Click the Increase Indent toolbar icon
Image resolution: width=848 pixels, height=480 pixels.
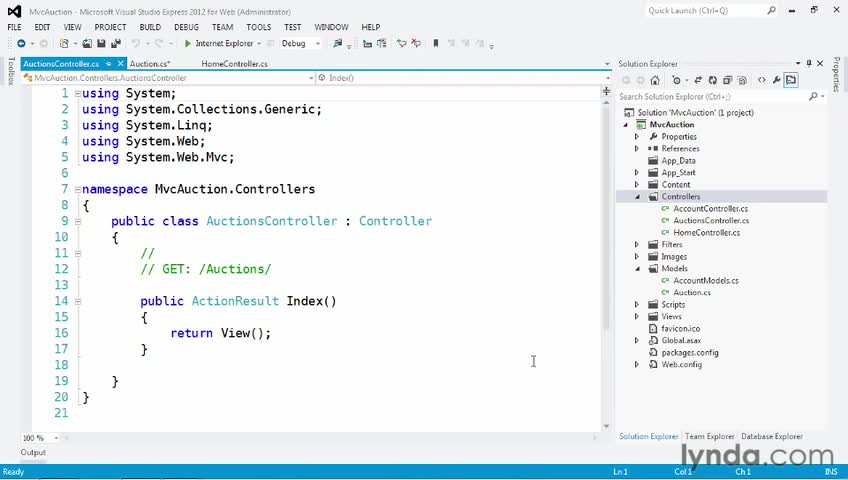click(382, 43)
